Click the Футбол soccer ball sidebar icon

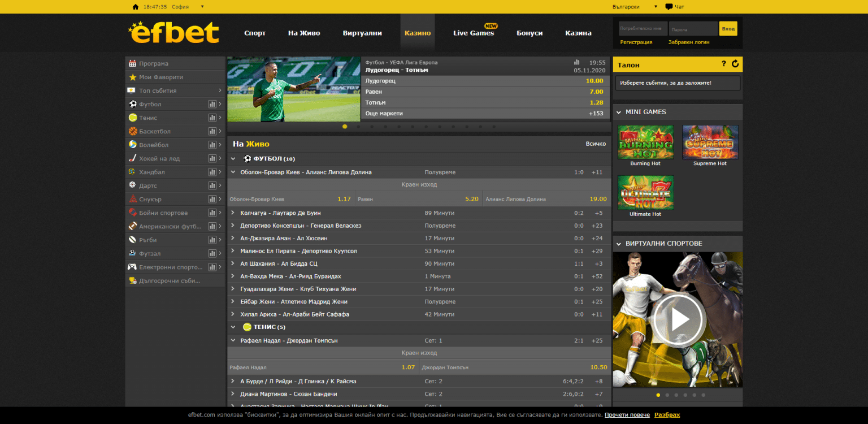[133, 104]
